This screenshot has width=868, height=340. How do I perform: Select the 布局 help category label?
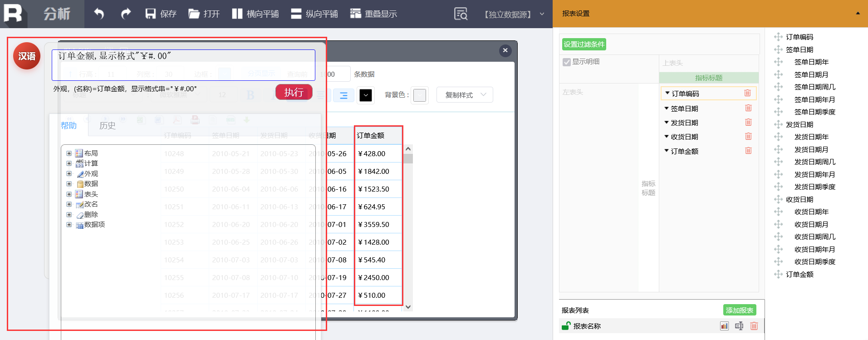[91, 153]
